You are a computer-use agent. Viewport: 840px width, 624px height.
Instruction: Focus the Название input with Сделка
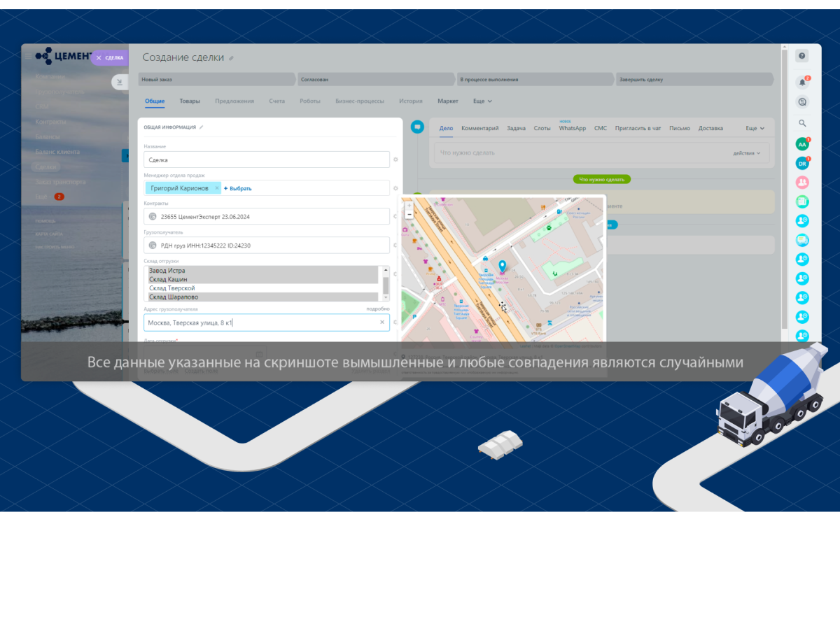pyautogui.click(x=267, y=159)
